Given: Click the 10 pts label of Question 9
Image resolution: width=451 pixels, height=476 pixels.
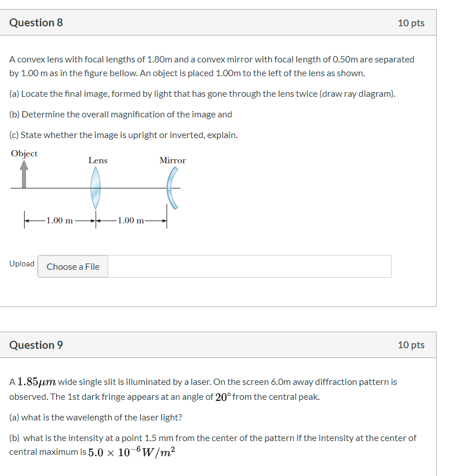Looking at the screenshot, I should [x=411, y=345].
